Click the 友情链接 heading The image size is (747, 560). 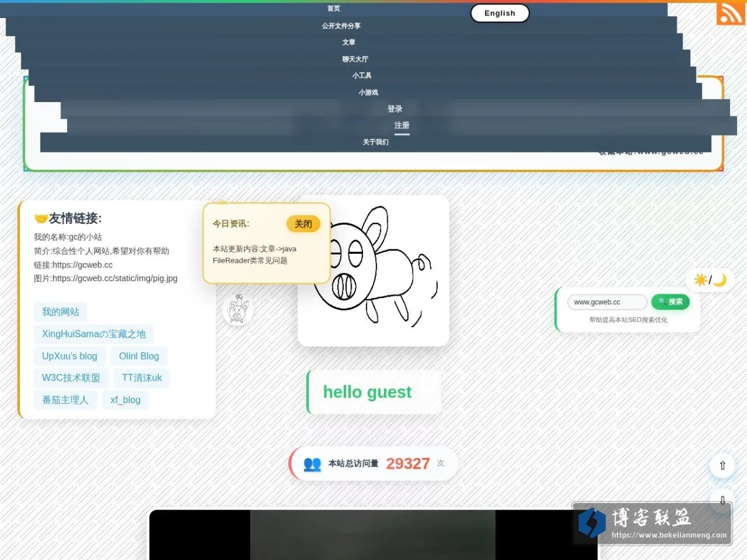click(68, 218)
